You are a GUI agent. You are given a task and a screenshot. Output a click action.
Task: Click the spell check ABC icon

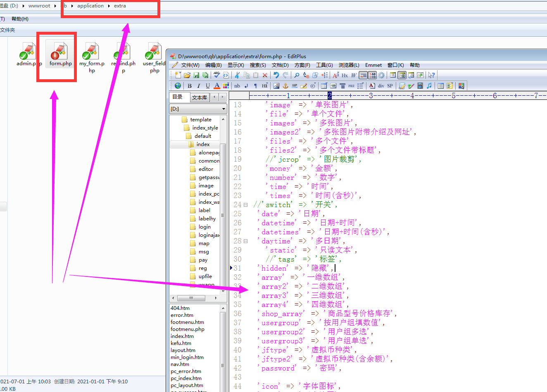(x=216, y=75)
